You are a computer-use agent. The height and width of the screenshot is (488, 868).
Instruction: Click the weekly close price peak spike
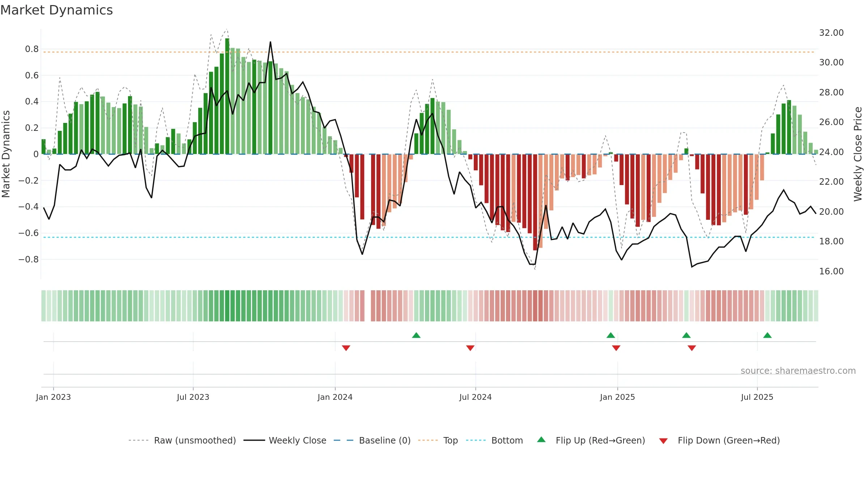271,42
